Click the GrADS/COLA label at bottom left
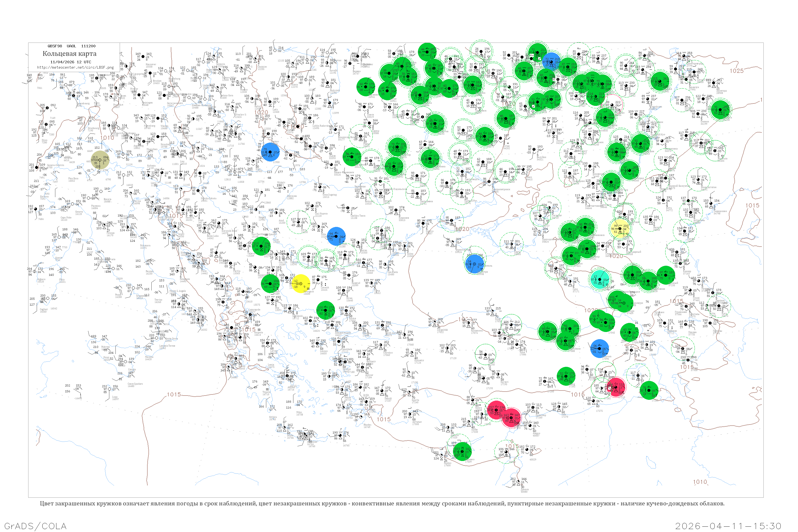798x532 pixels. click(x=35, y=526)
